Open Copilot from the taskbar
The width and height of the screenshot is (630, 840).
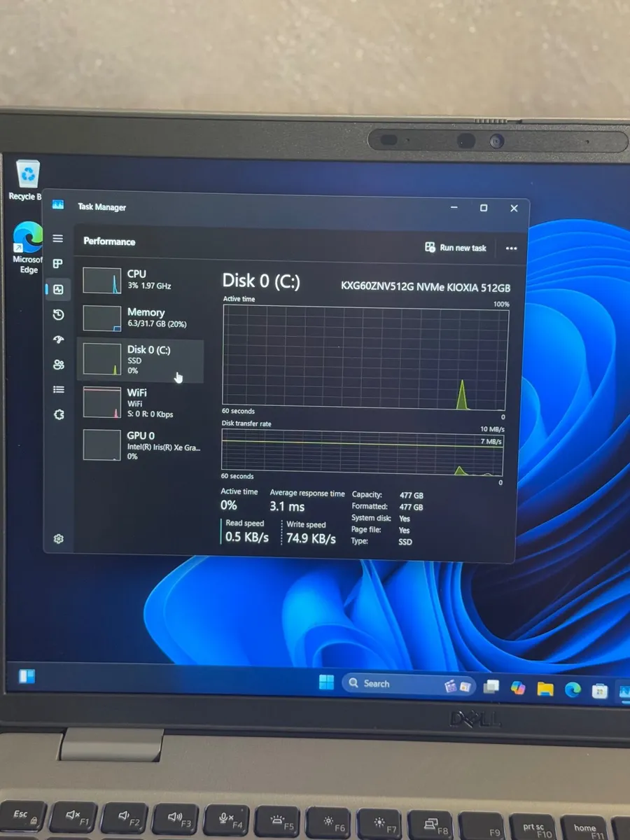pyautogui.click(x=518, y=688)
